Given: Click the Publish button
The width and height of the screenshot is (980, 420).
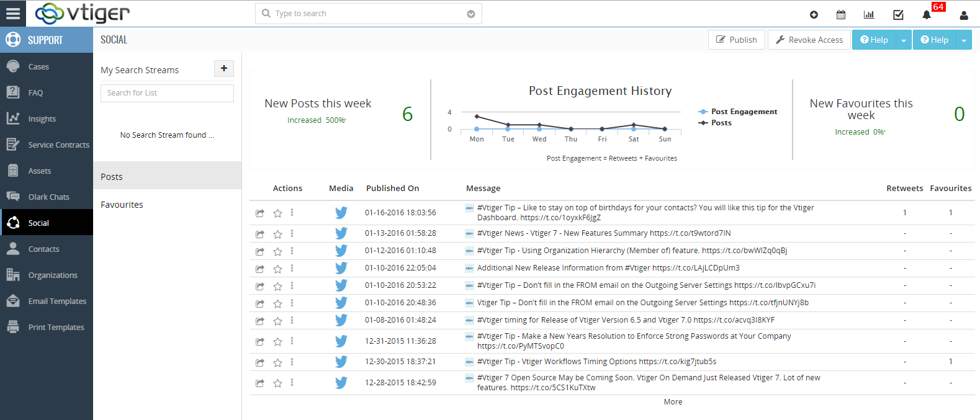Looking at the screenshot, I should (x=737, y=40).
